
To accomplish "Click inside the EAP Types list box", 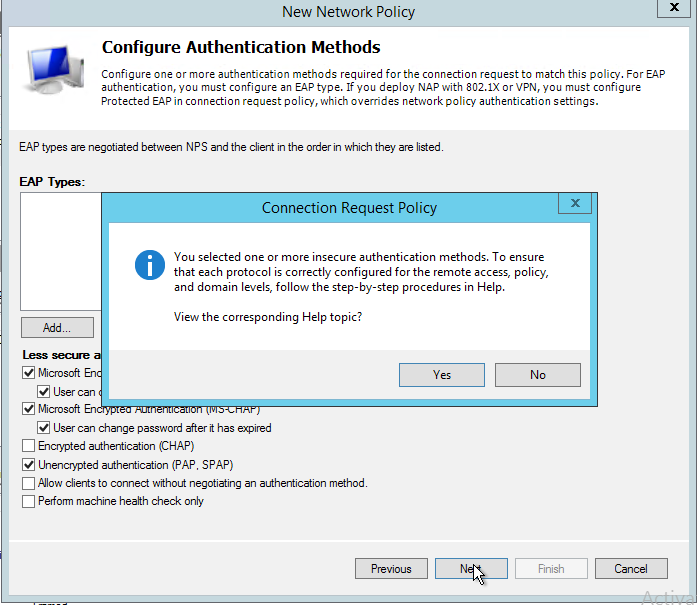I will pos(60,250).
